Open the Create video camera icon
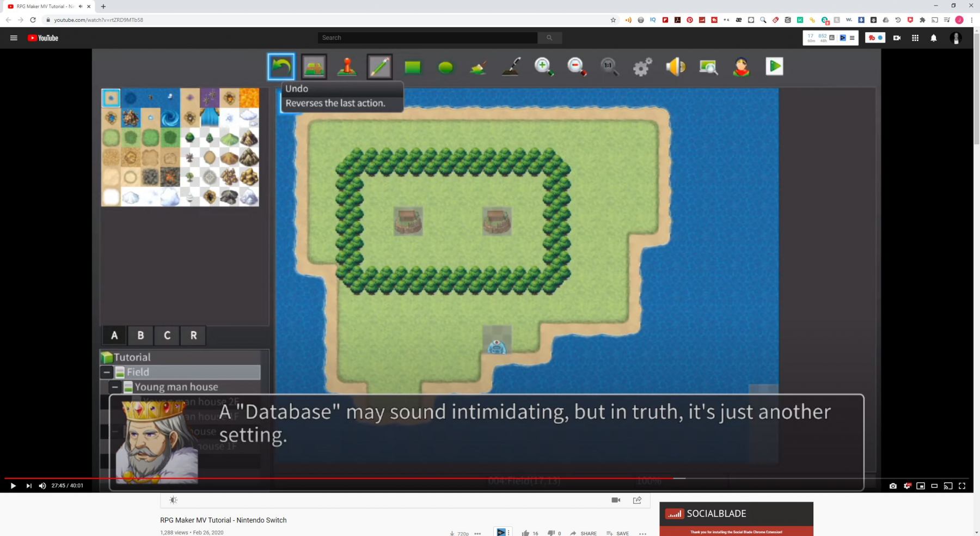Screen dimensions: 980x536 [x=897, y=38]
